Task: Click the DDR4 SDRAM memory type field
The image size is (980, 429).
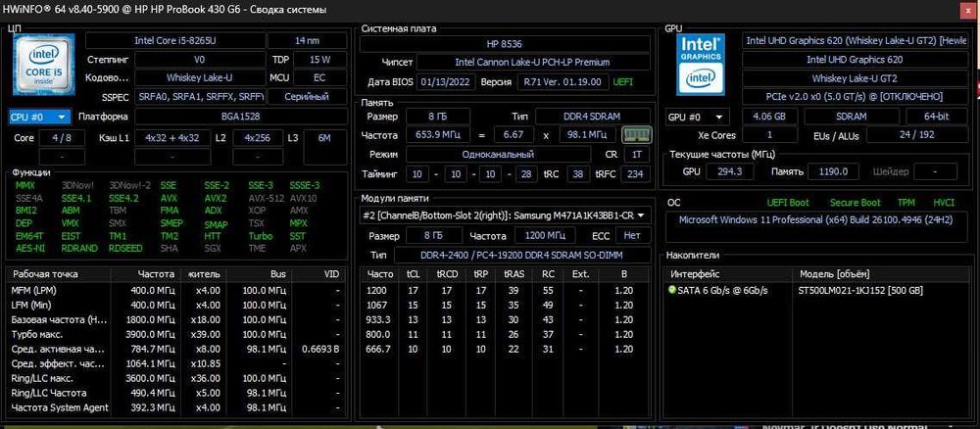Action: click(591, 117)
